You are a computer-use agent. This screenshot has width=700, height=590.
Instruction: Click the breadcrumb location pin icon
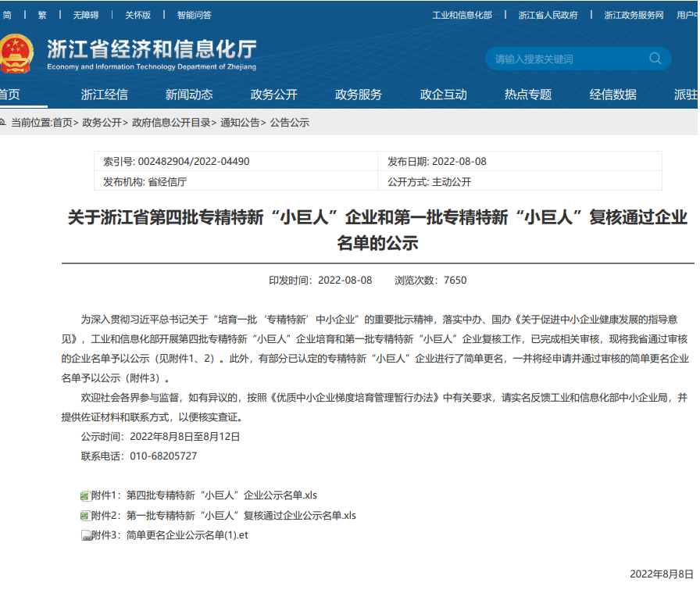[3, 123]
